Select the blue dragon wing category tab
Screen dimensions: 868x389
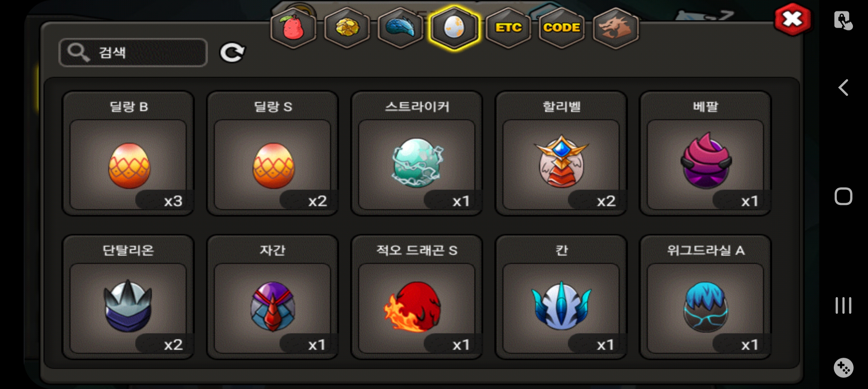pyautogui.click(x=400, y=28)
